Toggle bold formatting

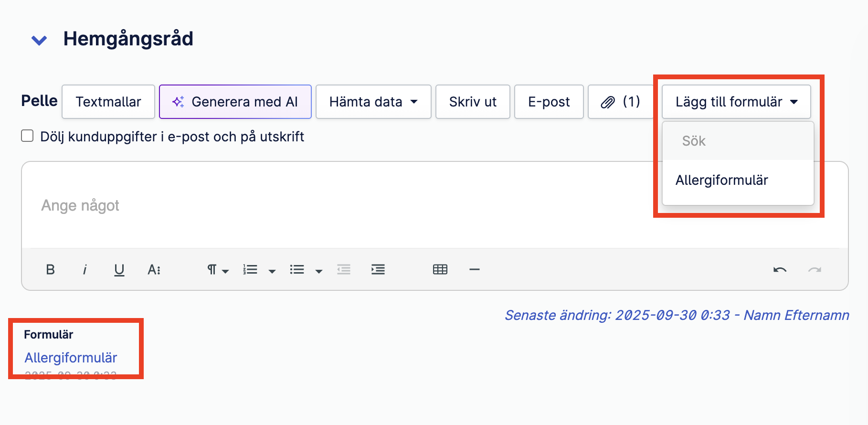[x=50, y=270]
